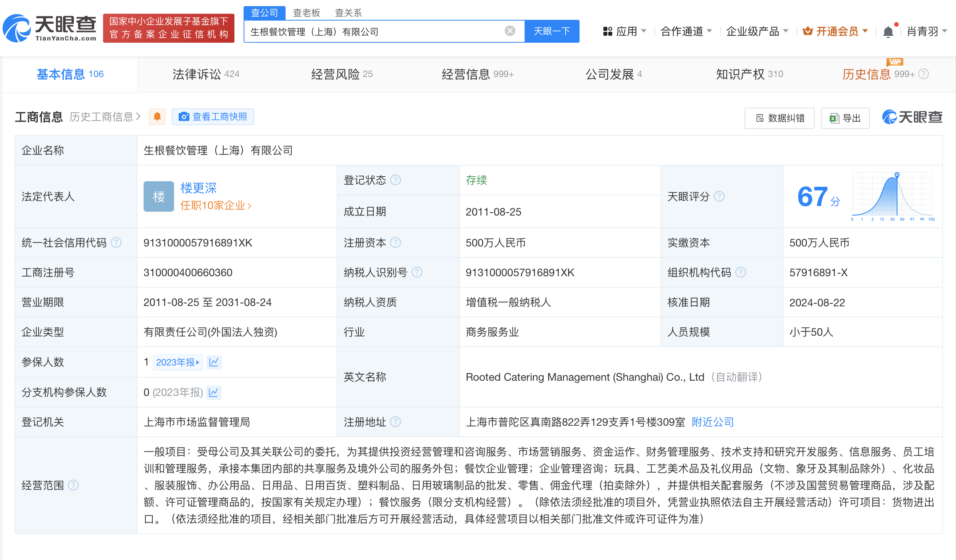Image resolution: width=956 pixels, height=560 pixels.
Task: Open the notification bell in top bar
Action: [888, 31]
